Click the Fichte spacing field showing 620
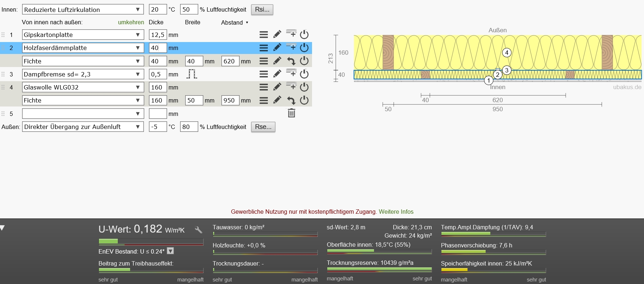 point(230,61)
